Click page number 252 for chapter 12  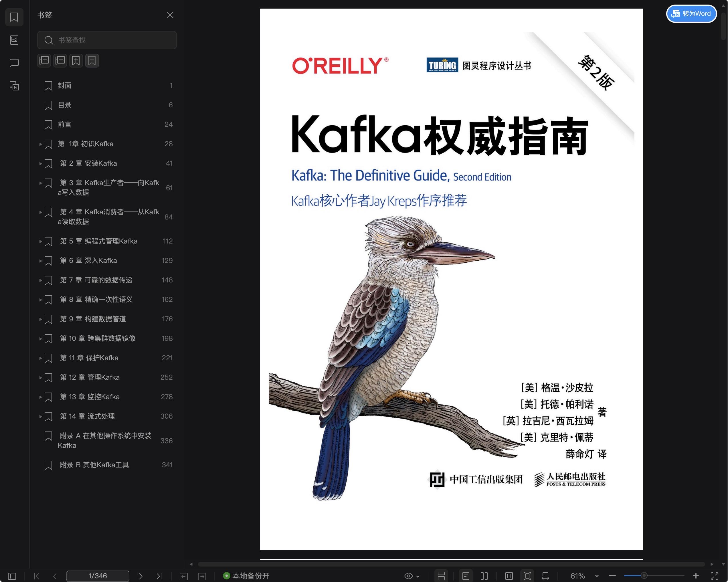167,377
